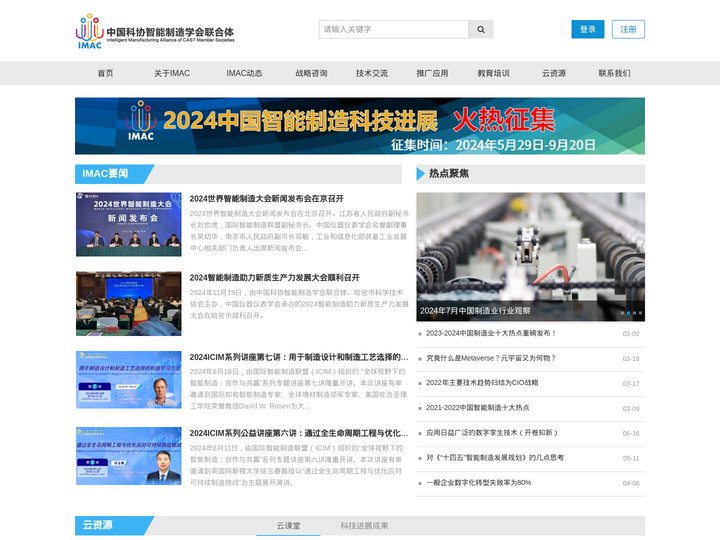The height and width of the screenshot is (540, 720).
Task: Open headline 2024智能制造助力新质生产力发展大会顺利召开
Action: tap(275, 277)
